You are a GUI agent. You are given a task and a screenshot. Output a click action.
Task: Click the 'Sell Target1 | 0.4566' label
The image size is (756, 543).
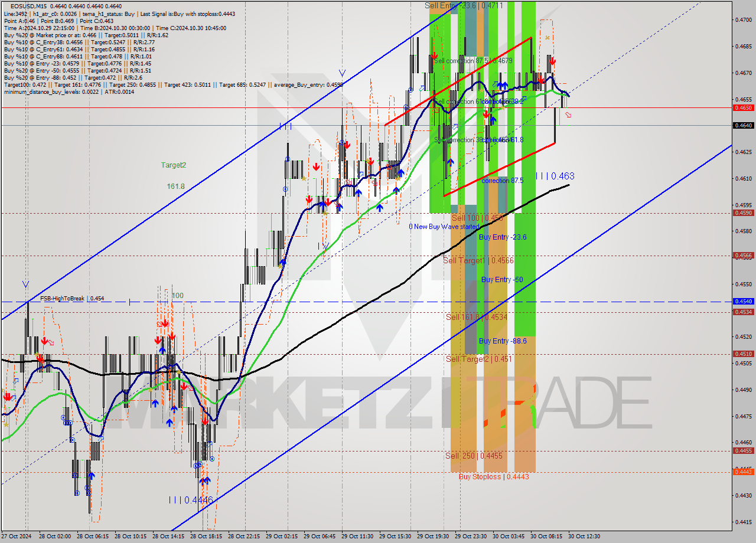(478, 260)
